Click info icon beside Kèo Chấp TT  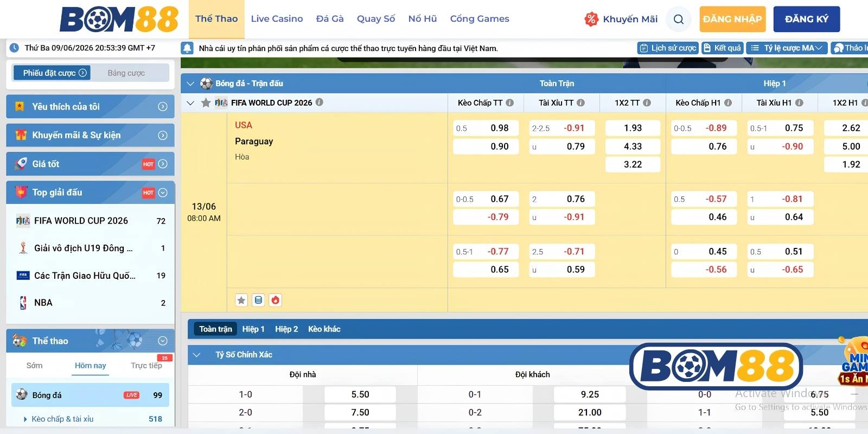pyautogui.click(x=510, y=103)
